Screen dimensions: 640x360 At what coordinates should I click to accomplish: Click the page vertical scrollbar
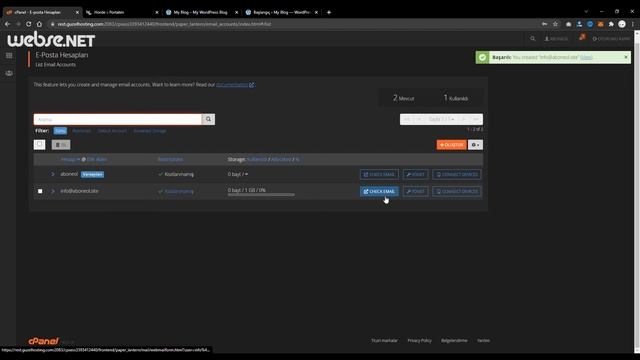[x=637, y=192]
